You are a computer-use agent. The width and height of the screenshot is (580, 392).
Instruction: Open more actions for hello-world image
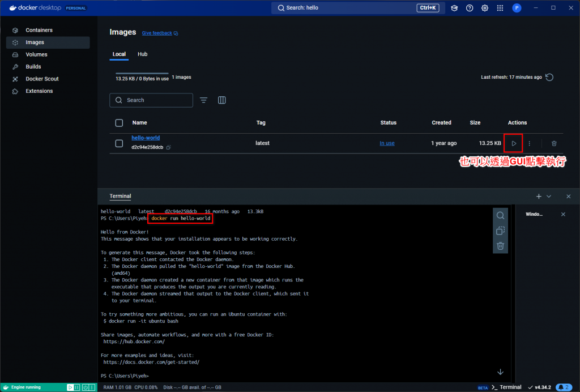click(x=530, y=143)
